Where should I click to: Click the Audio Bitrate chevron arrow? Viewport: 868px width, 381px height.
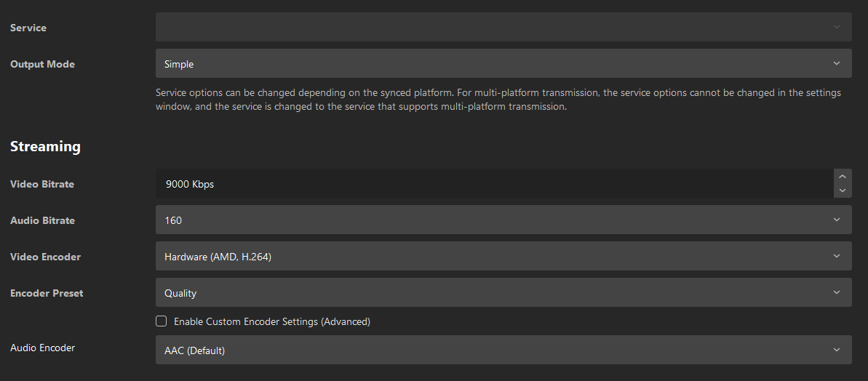pyautogui.click(x=837, y=220)
